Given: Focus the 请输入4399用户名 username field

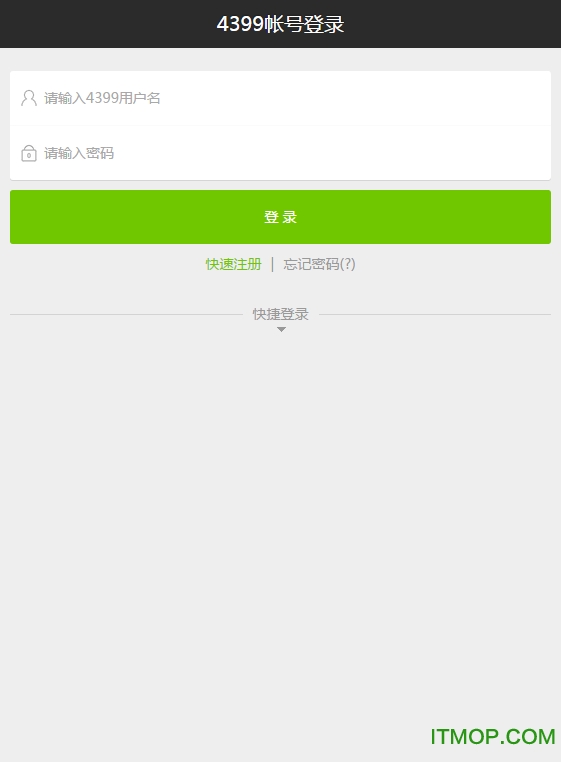Looking at the screenshot, I should tap(280, 98).
